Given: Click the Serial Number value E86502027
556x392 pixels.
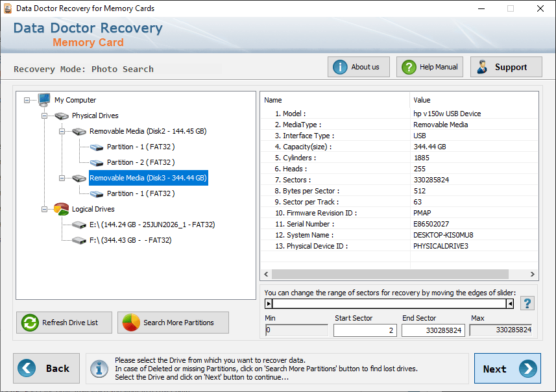Looking at the screenshot, I should tap(431, 224).
